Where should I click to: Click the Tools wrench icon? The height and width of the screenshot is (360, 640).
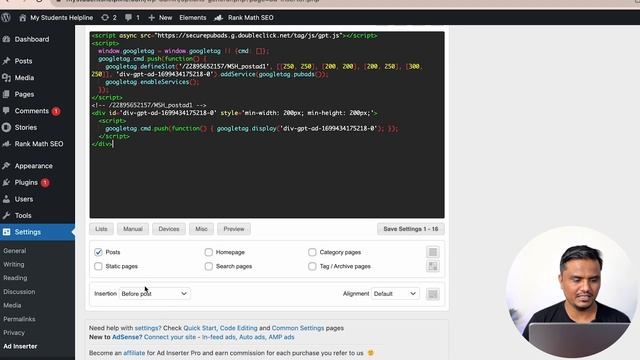pos(6,215)
